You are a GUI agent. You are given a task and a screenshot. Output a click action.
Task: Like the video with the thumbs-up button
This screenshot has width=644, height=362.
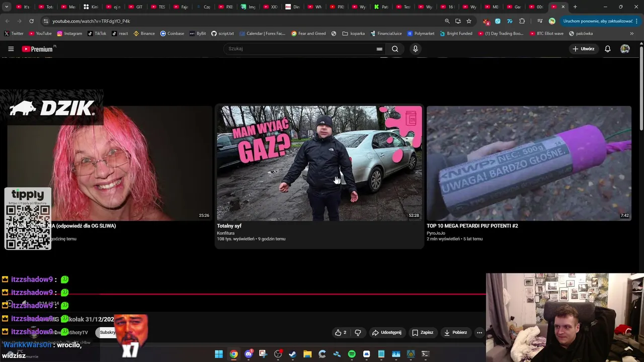[x=341, y=332]
